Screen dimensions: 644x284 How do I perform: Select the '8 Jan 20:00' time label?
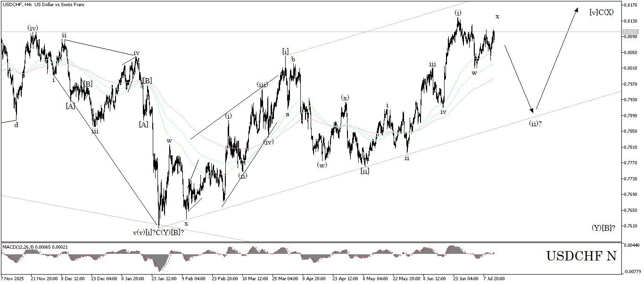[x=133, y=278]
